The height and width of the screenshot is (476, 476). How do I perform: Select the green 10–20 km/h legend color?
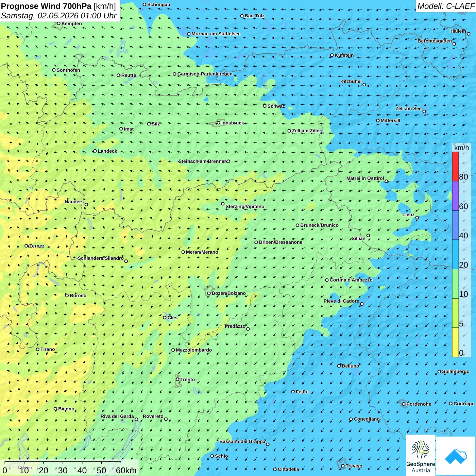pos(455,284)
